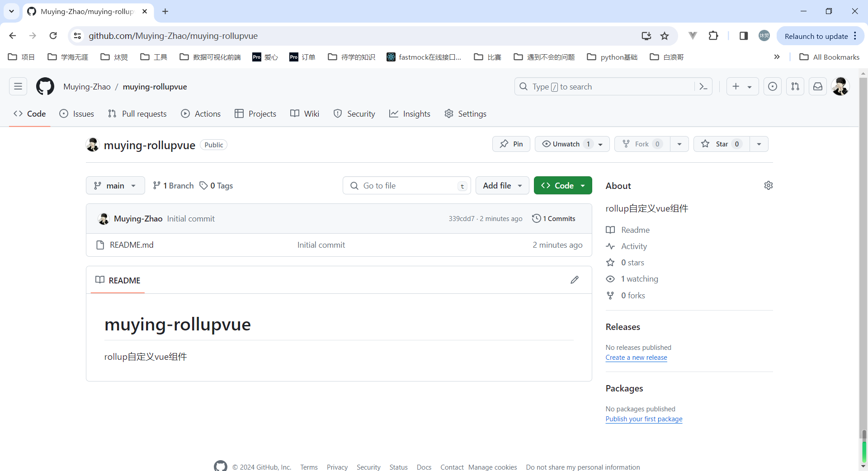The height and width of the screenshot is (471, 868).
Task: Click the Muying-Zhao commit author avatar
Action: (104, 219)
